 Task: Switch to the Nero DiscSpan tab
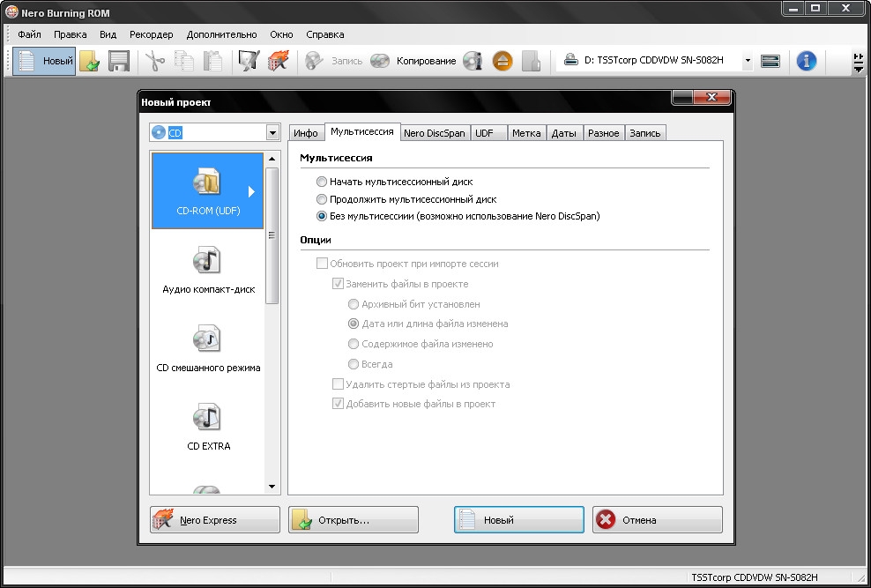coord(434,133)
